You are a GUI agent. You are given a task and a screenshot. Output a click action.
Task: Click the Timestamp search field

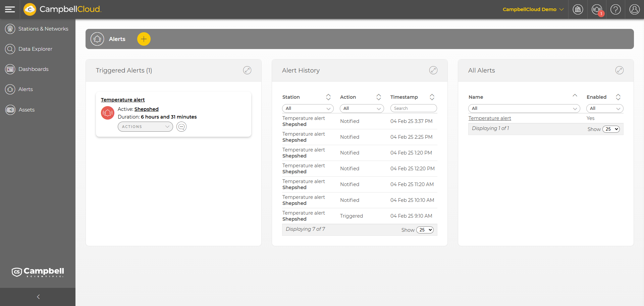tap(414, 108)
